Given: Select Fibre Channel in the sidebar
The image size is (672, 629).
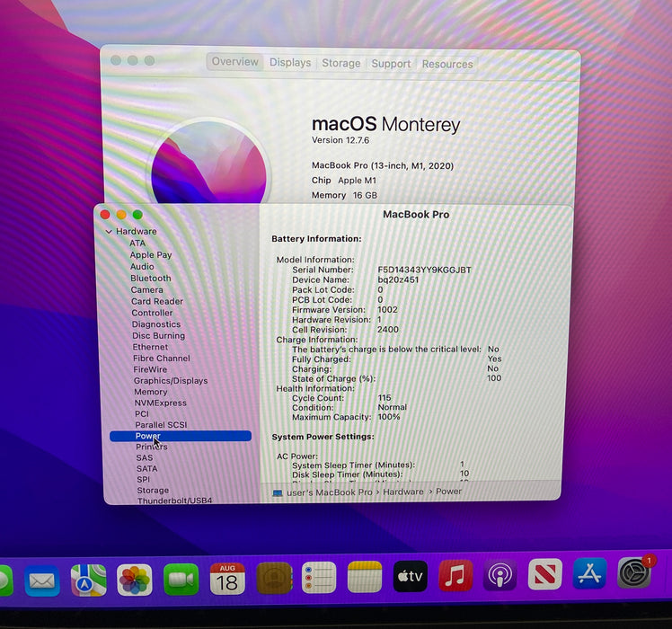Looking at the screenshot, I should click(162, 358).
